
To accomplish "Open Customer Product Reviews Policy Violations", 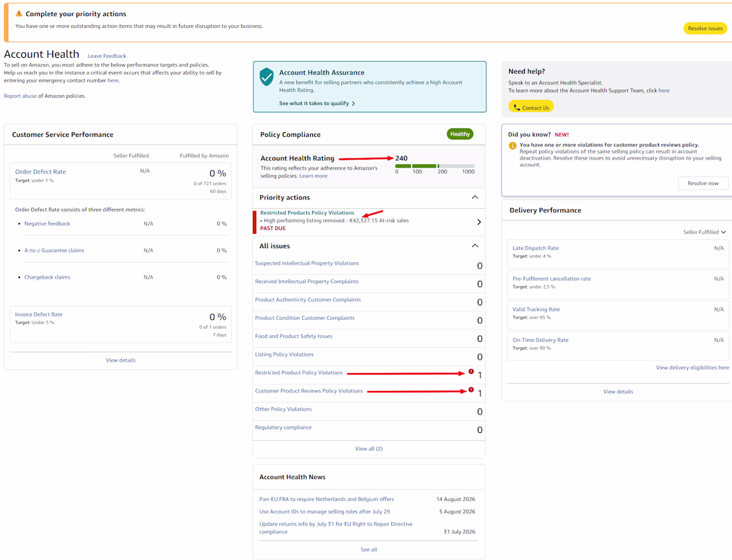I will 309,391.
